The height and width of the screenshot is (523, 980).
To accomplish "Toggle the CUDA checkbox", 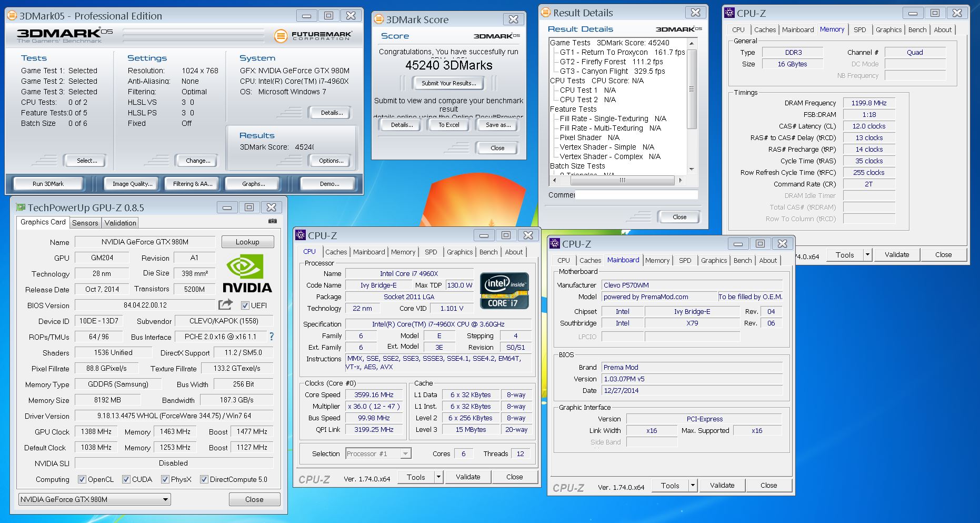I will [x=126, y=479].
